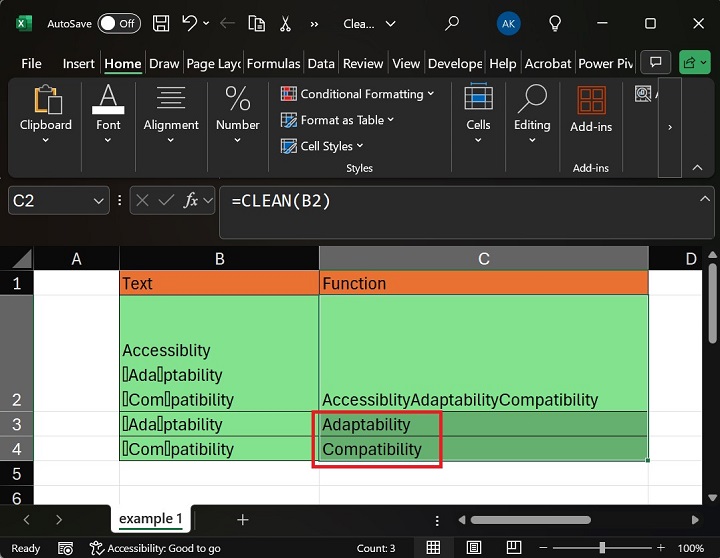Add a new sheet with plus button
The width and height of the screenshot is (720, 558).
tap(242, 520)
